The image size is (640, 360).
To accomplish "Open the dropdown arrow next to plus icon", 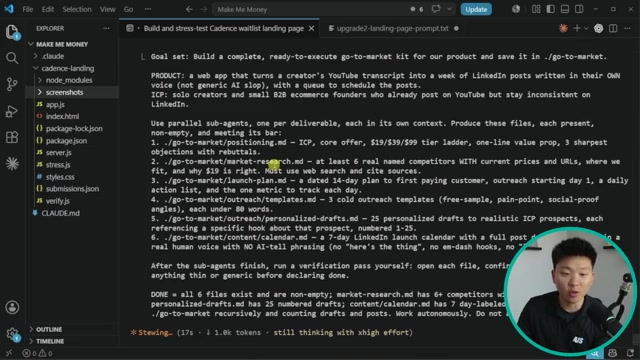I will click(x=586, y=28).
